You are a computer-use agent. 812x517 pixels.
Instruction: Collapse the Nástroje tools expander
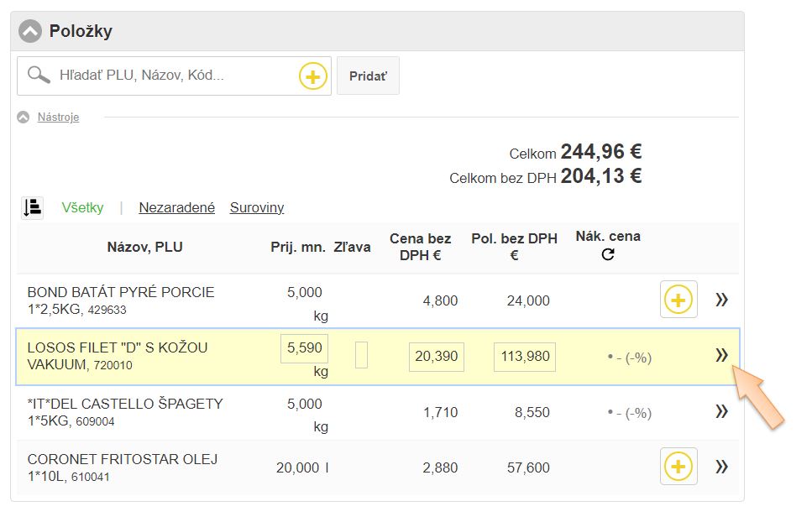click(x=24, y=117)
